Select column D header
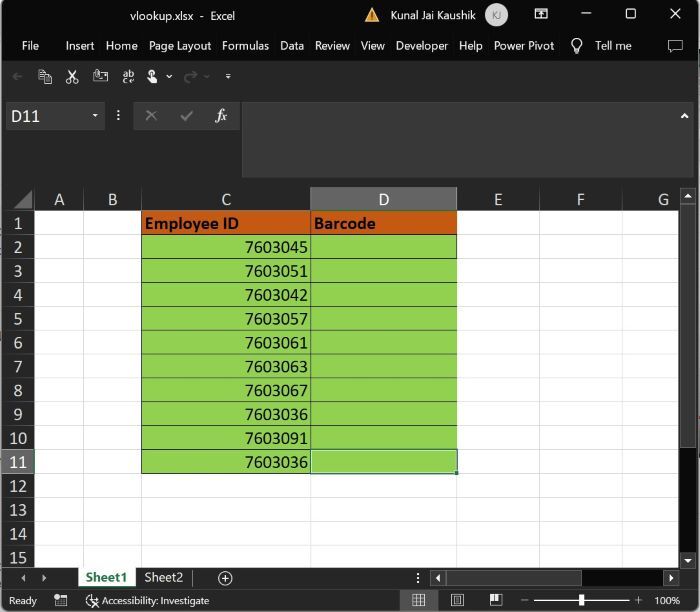The width and height of the screenshot is (700, 612). pyautogui.click(x=383, y=199)
